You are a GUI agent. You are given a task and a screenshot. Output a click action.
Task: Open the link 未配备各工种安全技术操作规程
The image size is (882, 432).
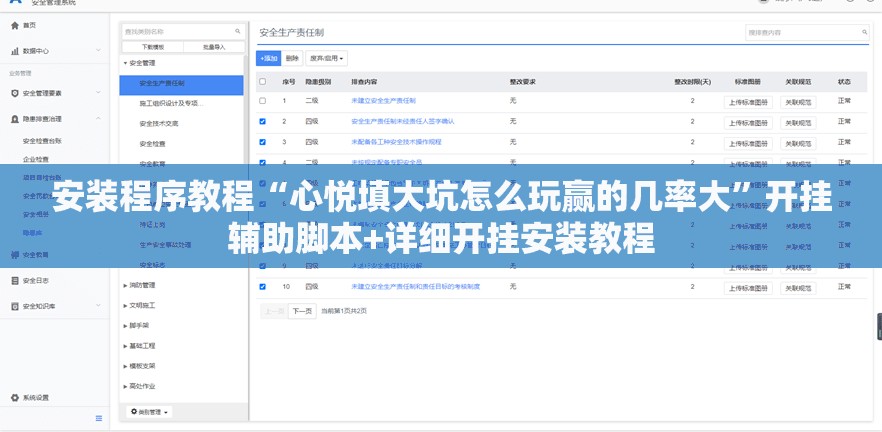pos(397,142)
